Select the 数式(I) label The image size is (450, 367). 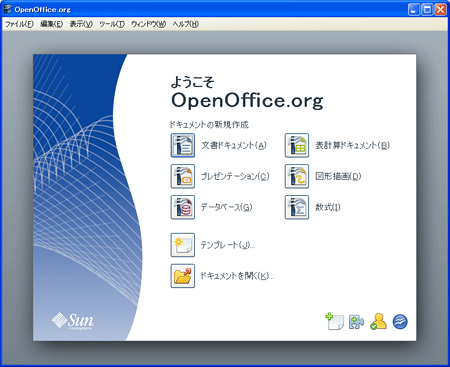click(x=328, y=207)
